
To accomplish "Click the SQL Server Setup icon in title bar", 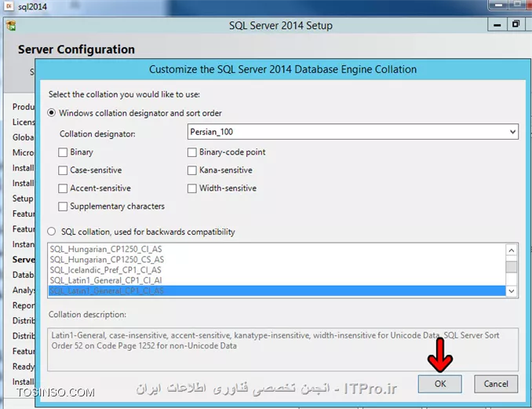I will 10,25.
